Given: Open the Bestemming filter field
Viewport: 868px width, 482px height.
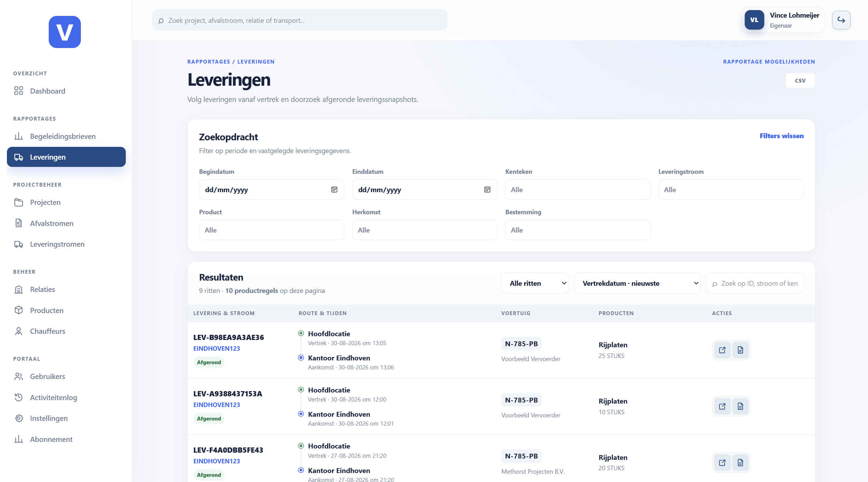Looking at the screenshot, I should [578, 230].
